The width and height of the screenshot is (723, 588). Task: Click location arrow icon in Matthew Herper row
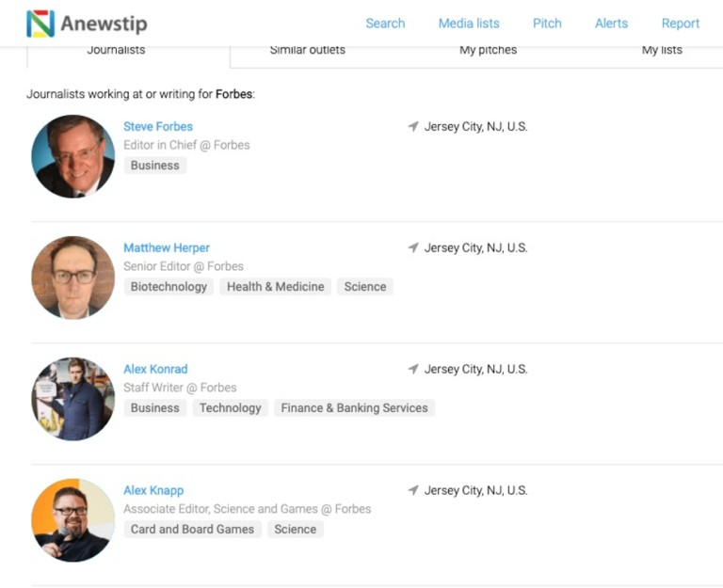412,247
